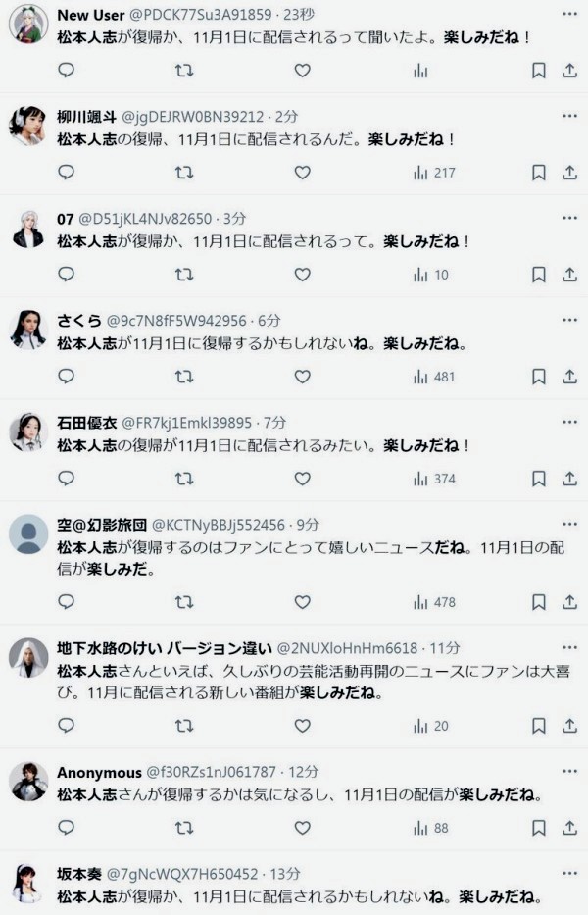Open more options on 坂本奏's post
Image resolution: width=588 pixels, height=915 pixels.
pyautogui.click(x=569, y=873)
